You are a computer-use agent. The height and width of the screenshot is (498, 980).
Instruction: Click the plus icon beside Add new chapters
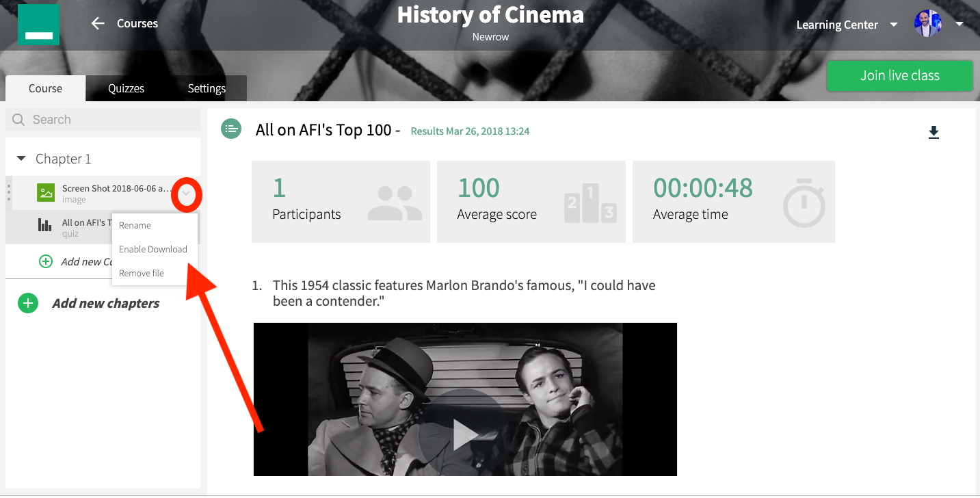28,303
